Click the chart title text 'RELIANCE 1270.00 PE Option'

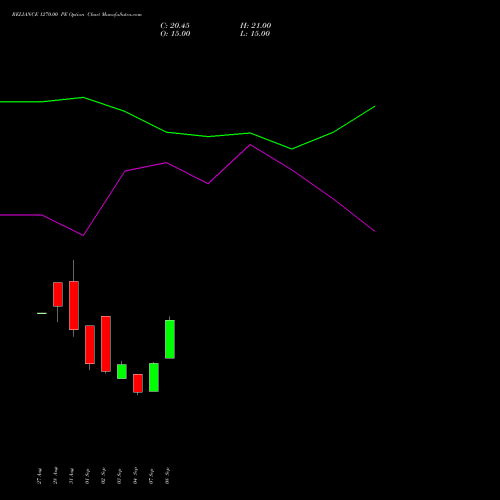click(x=48, y=15)
